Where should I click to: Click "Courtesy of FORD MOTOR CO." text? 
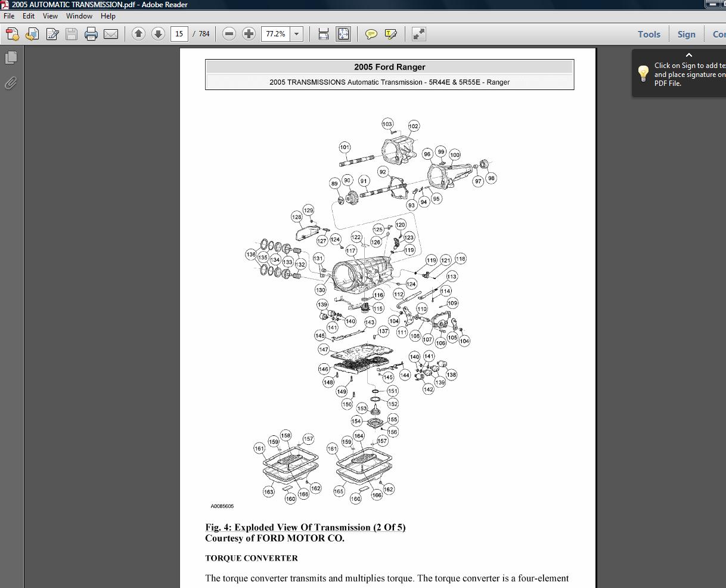pos(275,538)
